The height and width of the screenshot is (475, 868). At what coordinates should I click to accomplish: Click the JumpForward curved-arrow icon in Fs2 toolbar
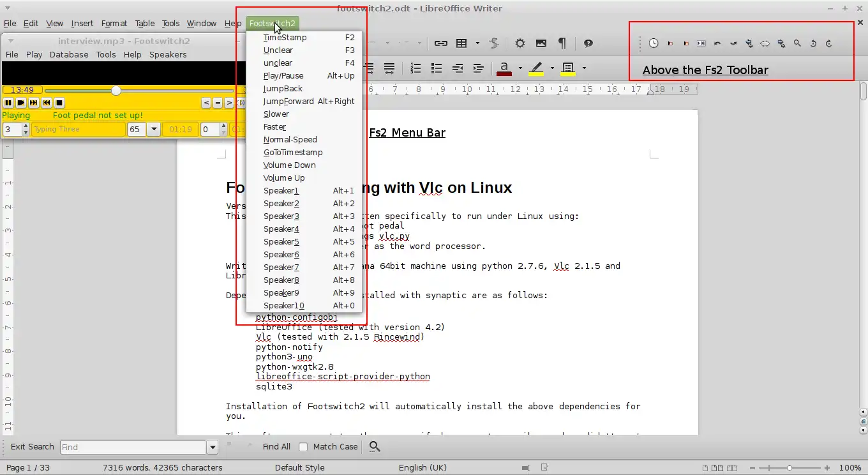[733, 43]
